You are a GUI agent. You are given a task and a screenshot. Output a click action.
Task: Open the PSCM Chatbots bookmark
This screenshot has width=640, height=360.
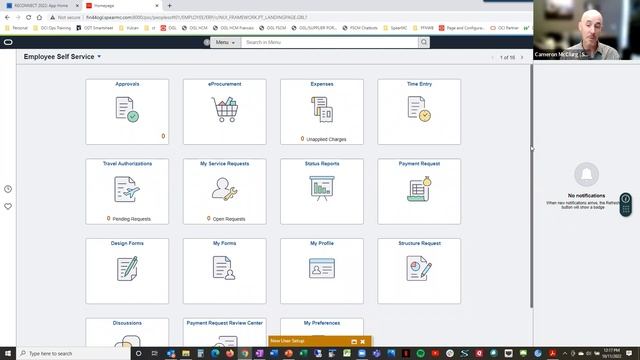tap(360, 28)
